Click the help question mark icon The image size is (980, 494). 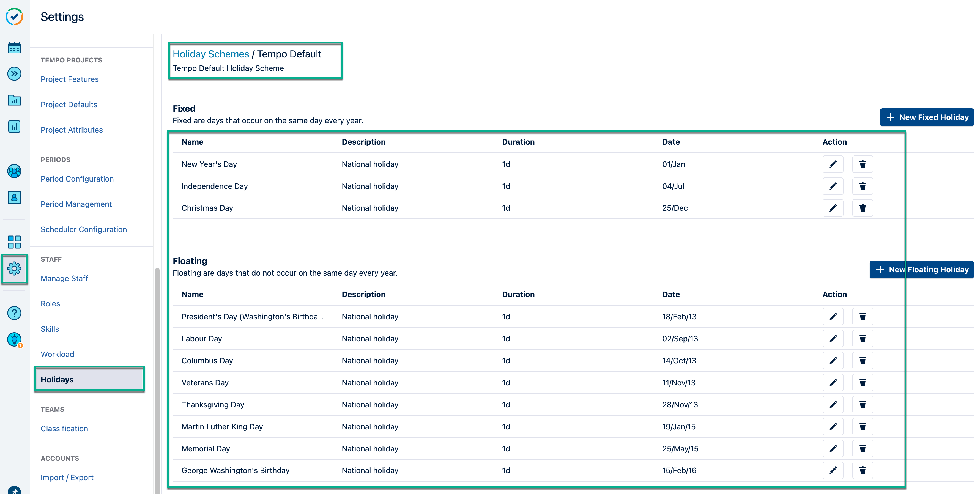[14, 313]
